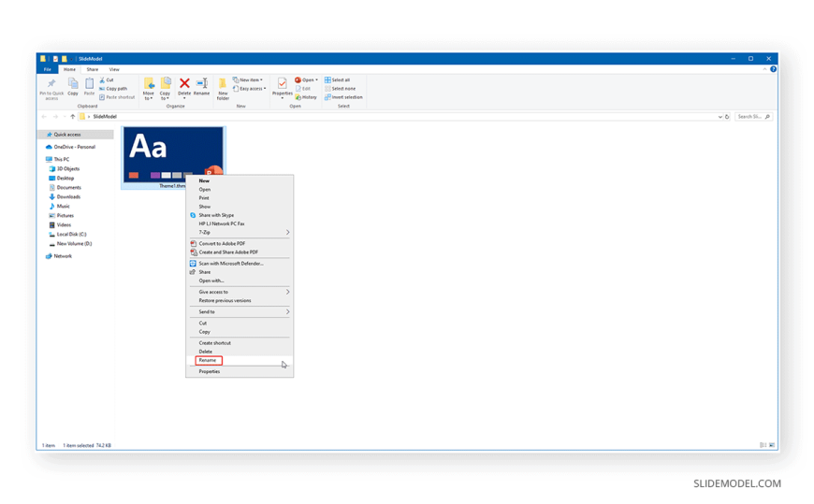814x504 pixels.
Task: Click Select none in ribbon
Action: 340,89
